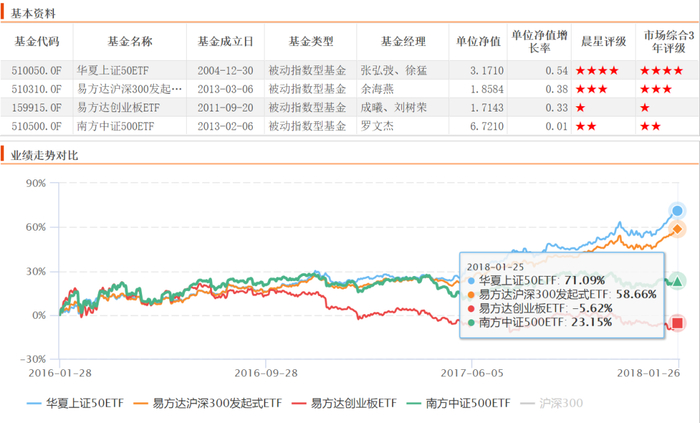Click the orange diamond marker on chart

(677, 229)
